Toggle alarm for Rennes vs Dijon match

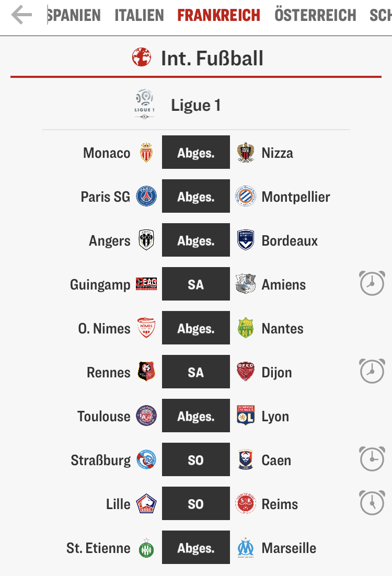coord(372,371)
